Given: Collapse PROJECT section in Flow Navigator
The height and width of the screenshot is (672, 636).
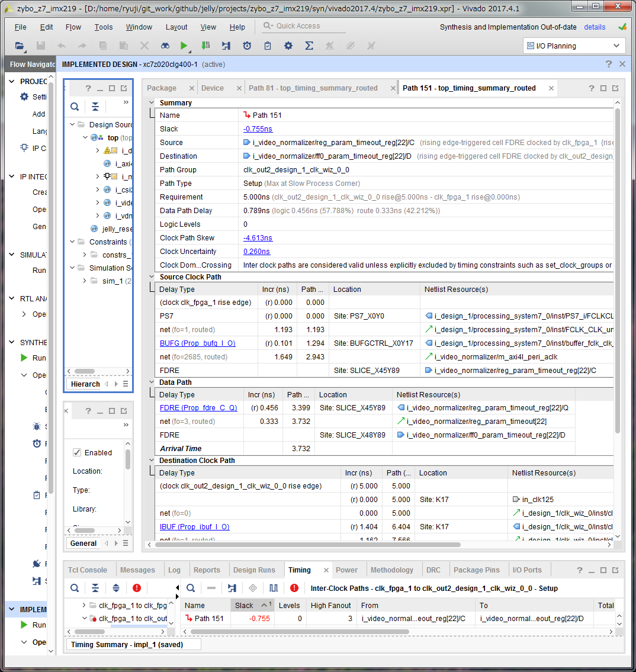Looking at the screenshot, I should pyautogui.click(x=12, y=81).
